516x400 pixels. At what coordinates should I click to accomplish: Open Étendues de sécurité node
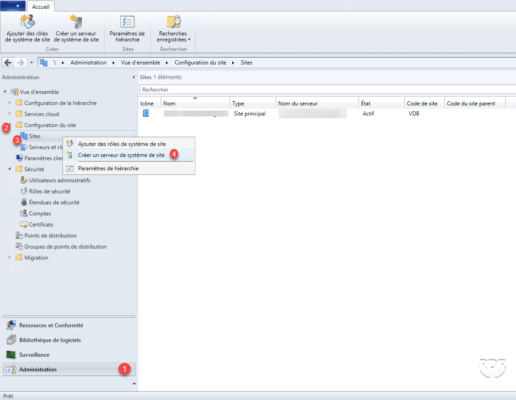click(50, 202)
